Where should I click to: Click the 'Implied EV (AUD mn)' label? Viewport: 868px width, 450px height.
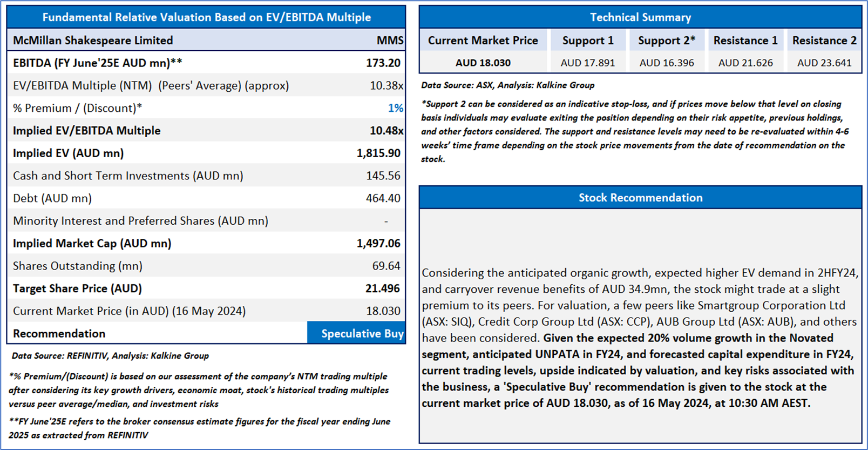69,153
